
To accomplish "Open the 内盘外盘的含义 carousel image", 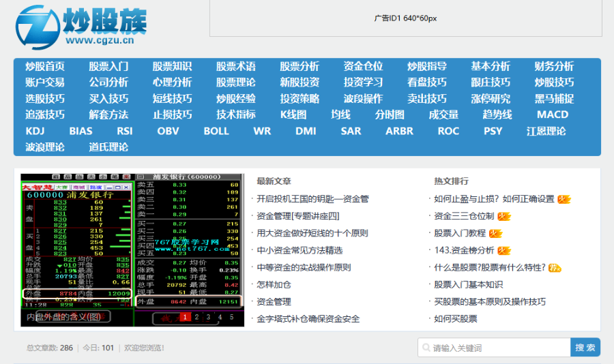I will 132,249.
